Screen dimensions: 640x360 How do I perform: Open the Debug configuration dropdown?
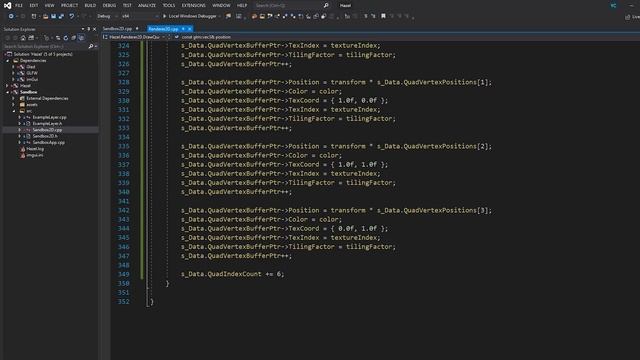tap(107, 16)
